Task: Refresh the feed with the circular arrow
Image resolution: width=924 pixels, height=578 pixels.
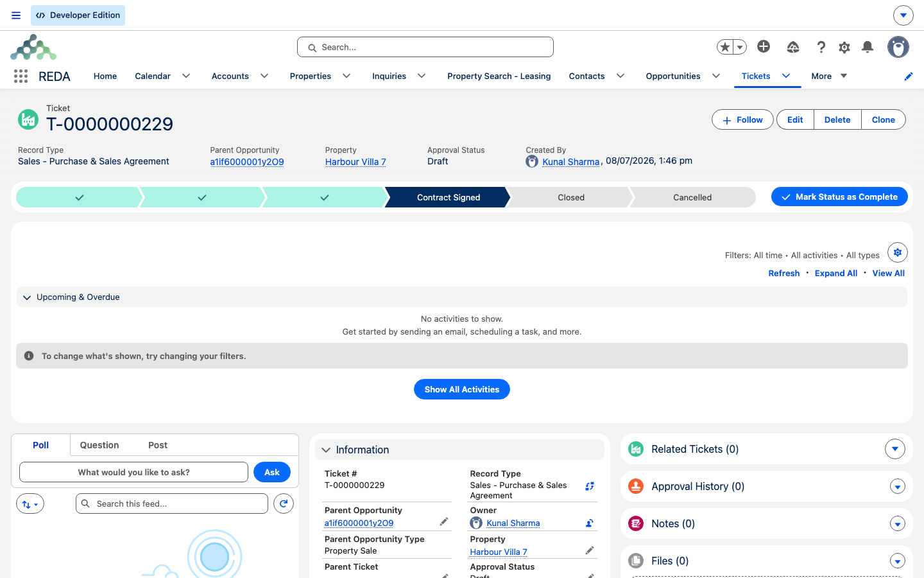Action: click(284, 504)
